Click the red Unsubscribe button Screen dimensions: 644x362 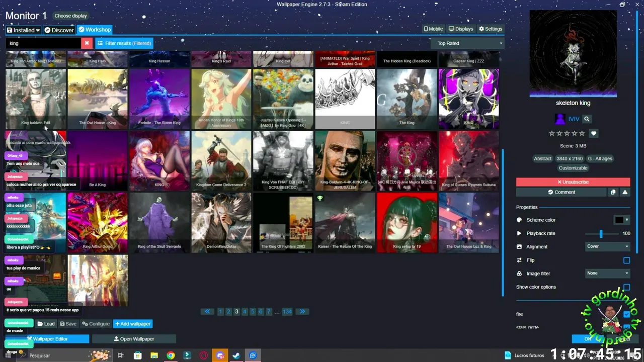tap(573, 182)
